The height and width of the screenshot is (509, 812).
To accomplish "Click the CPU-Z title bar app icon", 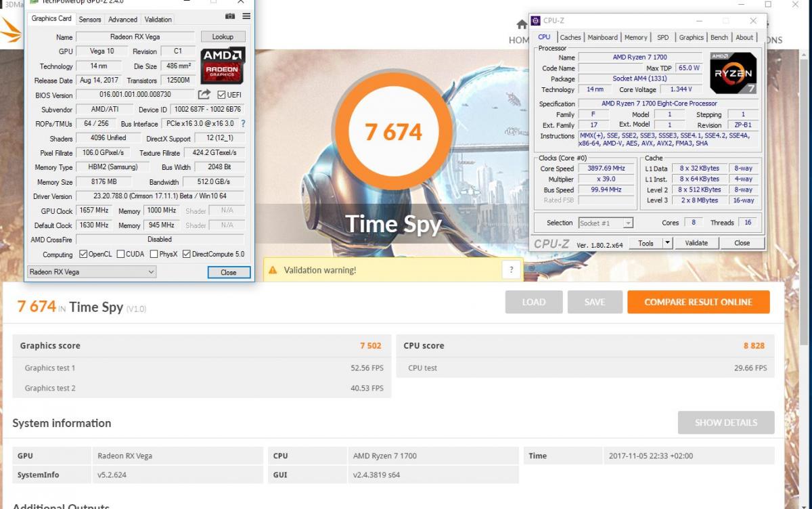I will click(x=535, y=21).
